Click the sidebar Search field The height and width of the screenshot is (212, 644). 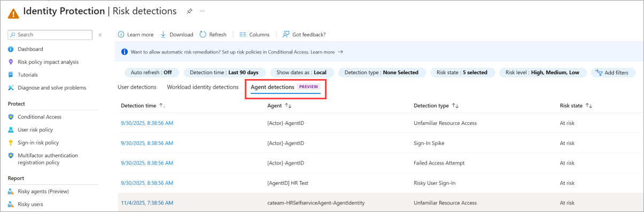tap(50, 35)
